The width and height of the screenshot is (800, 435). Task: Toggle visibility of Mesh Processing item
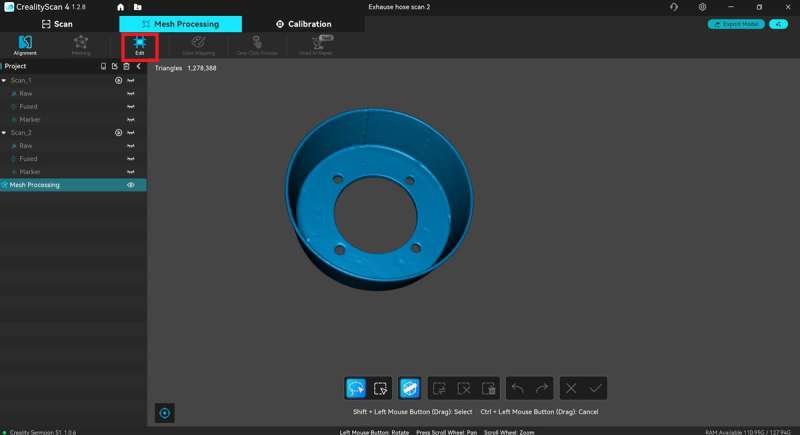tap(130, 185)
